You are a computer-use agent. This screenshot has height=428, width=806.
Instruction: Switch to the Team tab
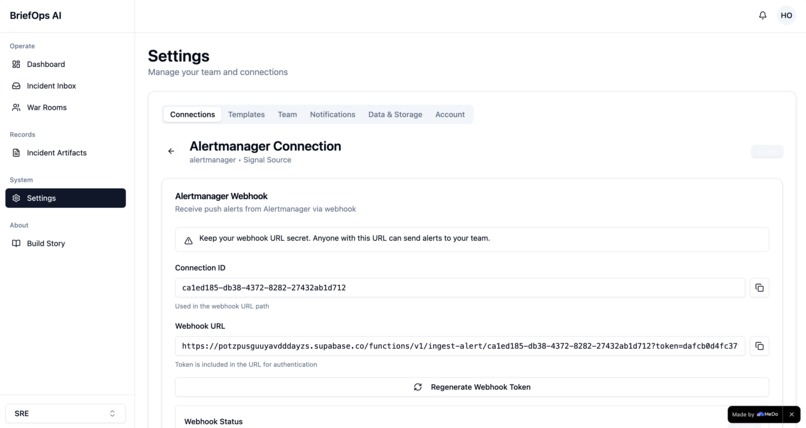coord(287,115)
